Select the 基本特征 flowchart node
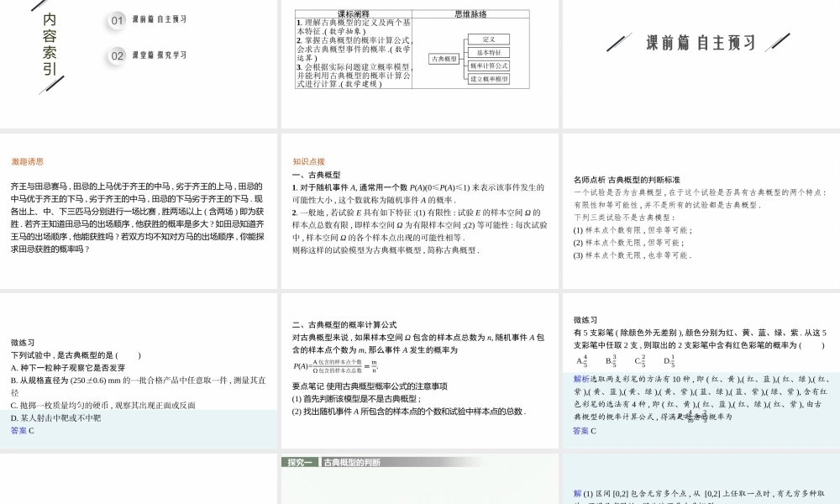Image resolution: width=840 pixels, height=504 pixels. coord(488,53)
